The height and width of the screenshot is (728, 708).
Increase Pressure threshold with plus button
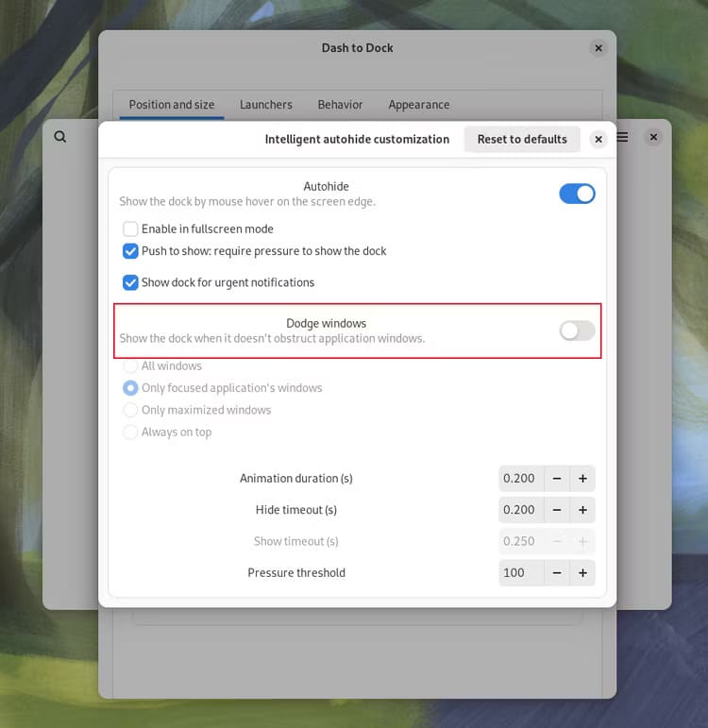582,573
